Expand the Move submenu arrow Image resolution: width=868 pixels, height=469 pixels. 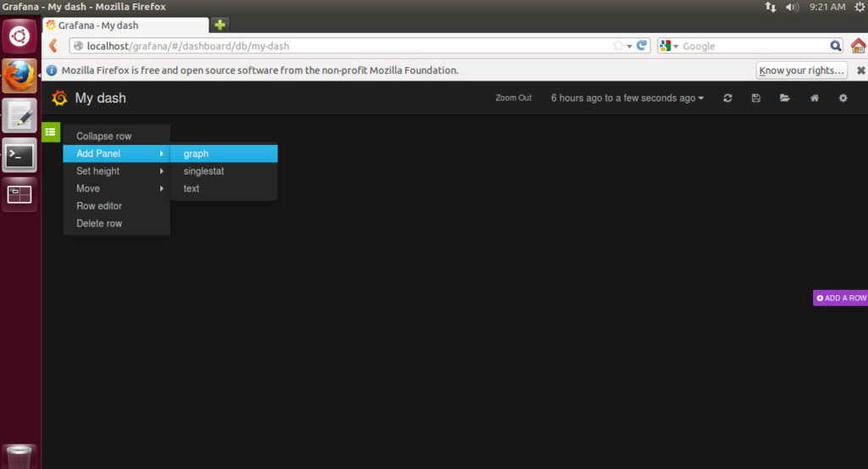[161, 188]
